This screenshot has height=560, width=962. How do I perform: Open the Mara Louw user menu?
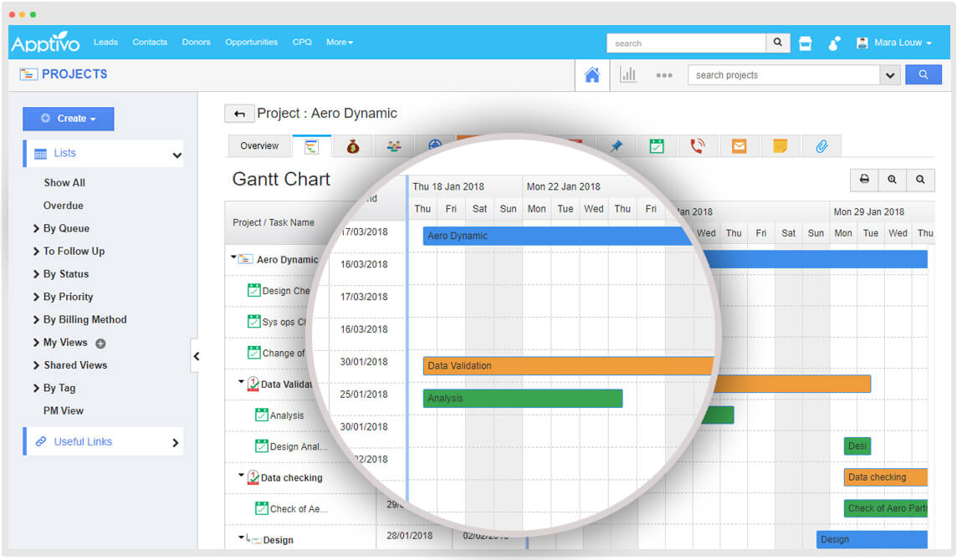(893, 43)
